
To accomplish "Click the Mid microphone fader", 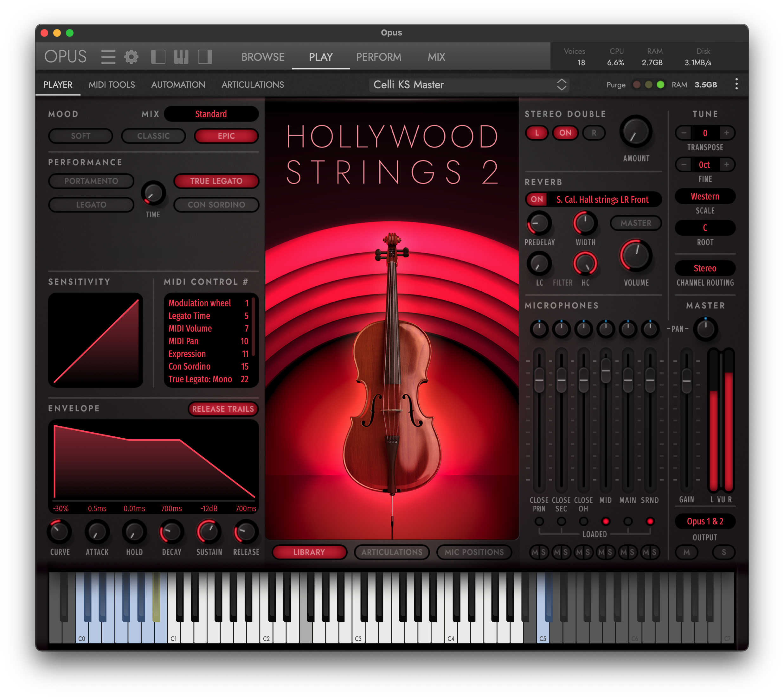I will [606, 371].
